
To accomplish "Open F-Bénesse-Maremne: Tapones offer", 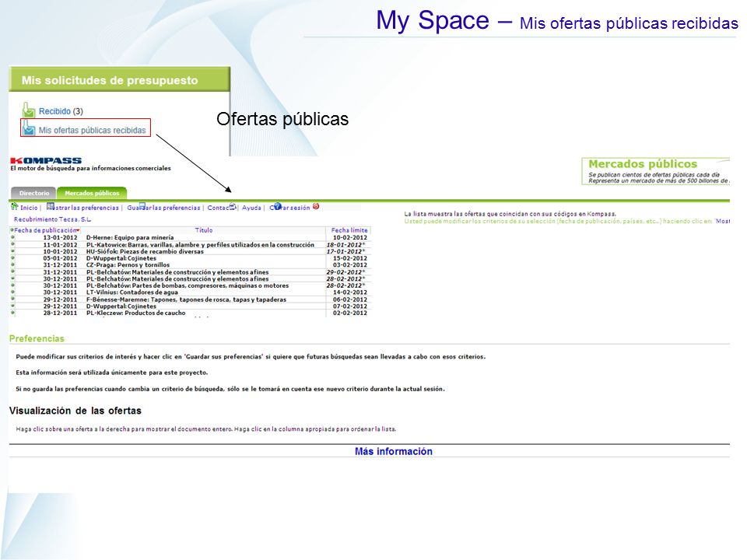I will 186,299.
